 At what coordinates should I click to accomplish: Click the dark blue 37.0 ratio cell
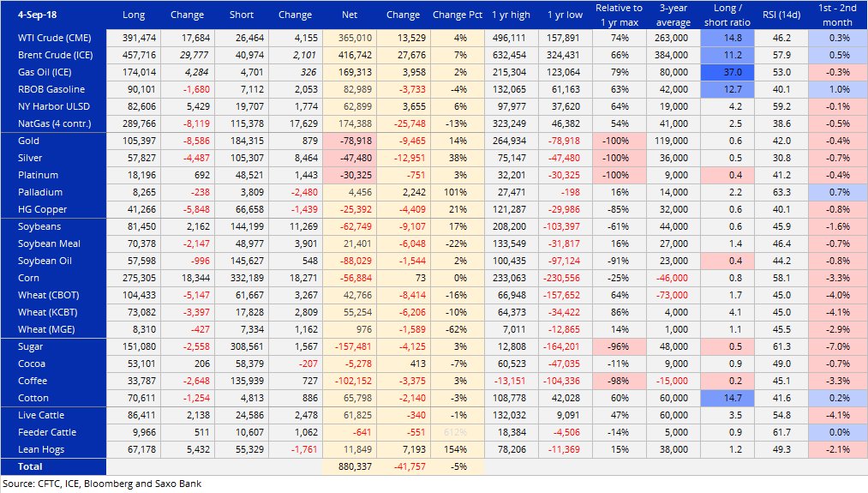pyautogui.click(x=727, y=73)
